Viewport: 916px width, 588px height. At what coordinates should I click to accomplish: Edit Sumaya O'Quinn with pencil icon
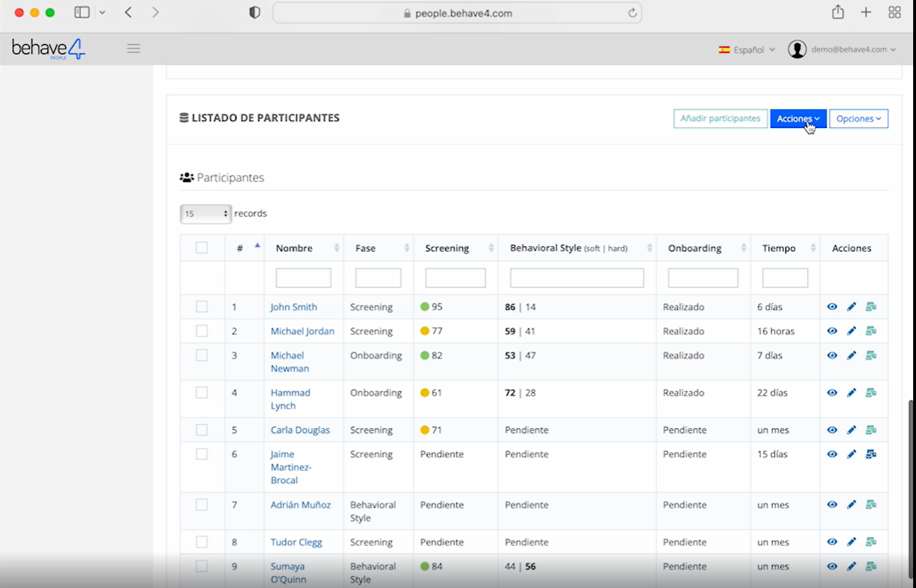click(x=851, y=566)
